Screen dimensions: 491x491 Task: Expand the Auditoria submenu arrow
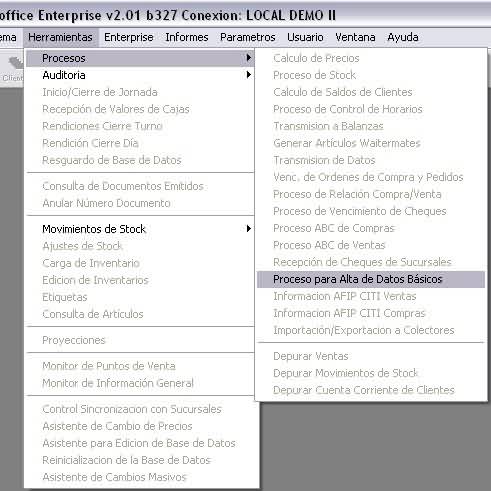(x=248, y=75)
